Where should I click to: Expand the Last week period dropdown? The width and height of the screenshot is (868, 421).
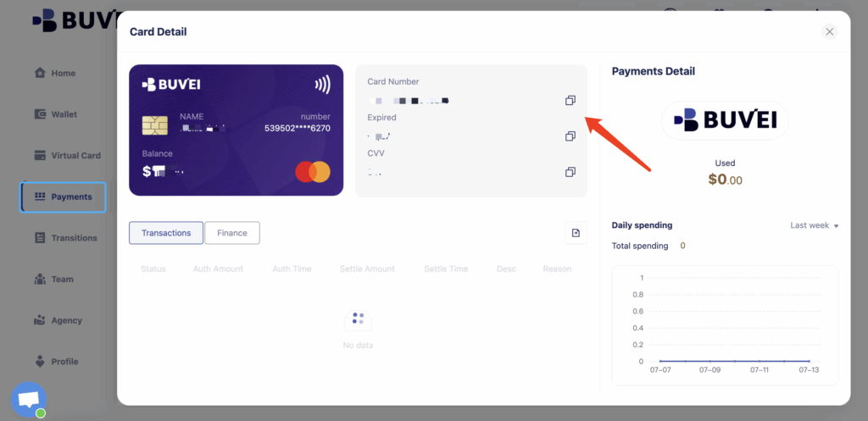tap(814, 225)
